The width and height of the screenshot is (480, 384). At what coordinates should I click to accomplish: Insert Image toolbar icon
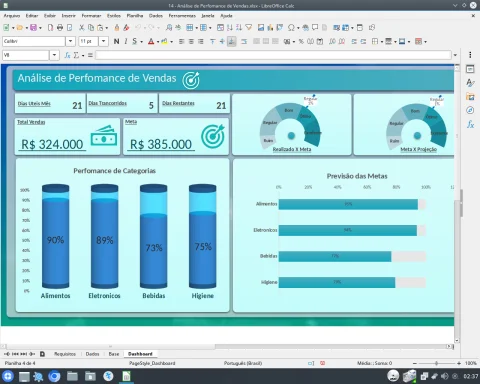point(261,28)
